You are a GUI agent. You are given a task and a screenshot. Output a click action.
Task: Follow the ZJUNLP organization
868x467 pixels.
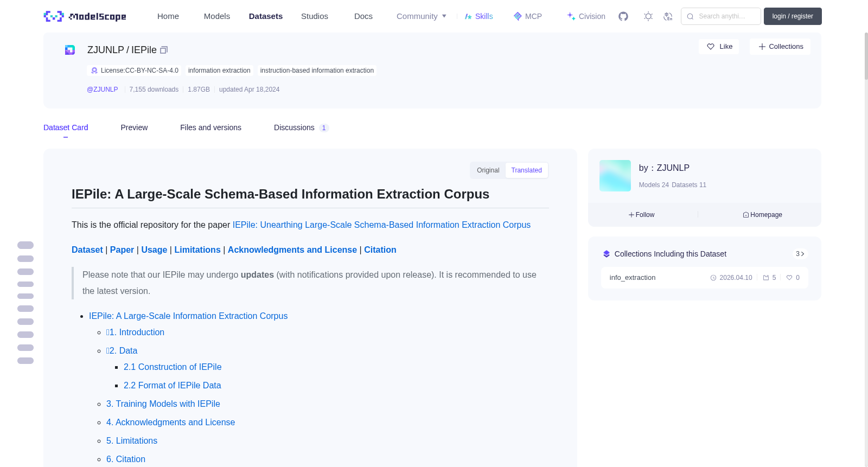tap(642, 215)
